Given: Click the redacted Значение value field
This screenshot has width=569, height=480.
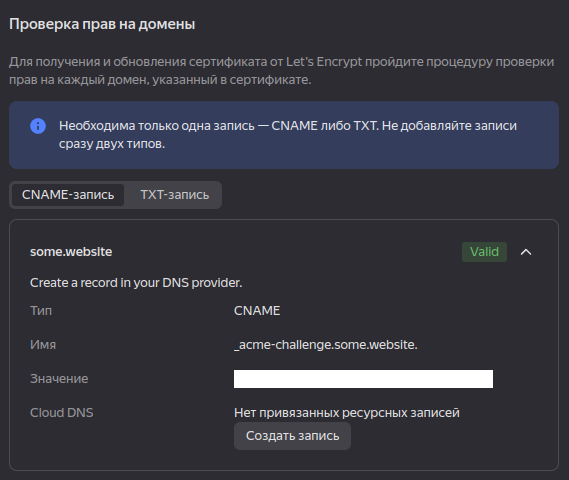Looking at the screenshot, I should pyautogui.click(x=363, y=379).
